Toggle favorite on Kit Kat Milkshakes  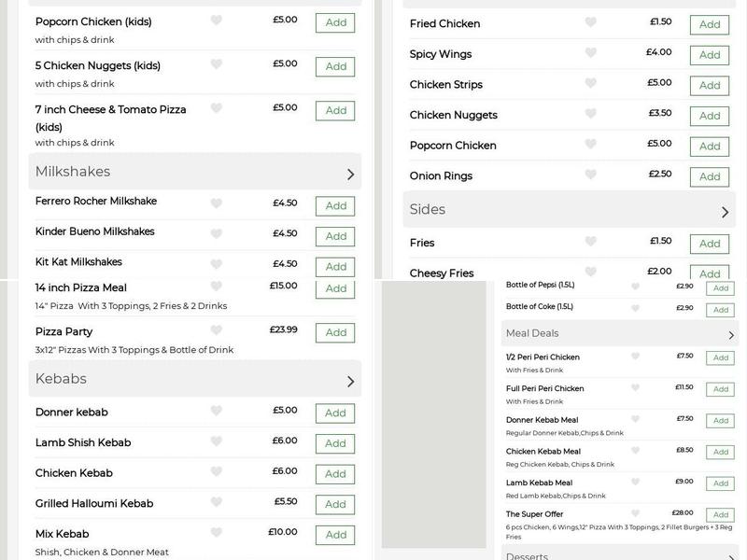(217, 264)
